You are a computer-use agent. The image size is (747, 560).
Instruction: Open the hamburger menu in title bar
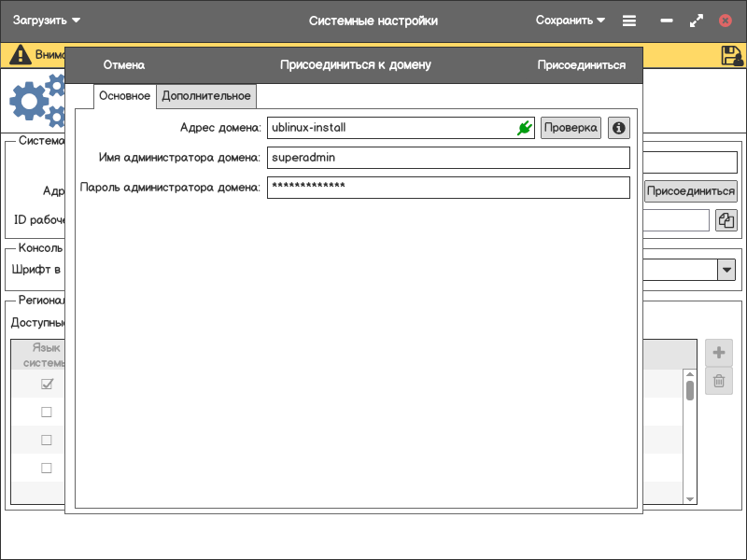(629, 21)
